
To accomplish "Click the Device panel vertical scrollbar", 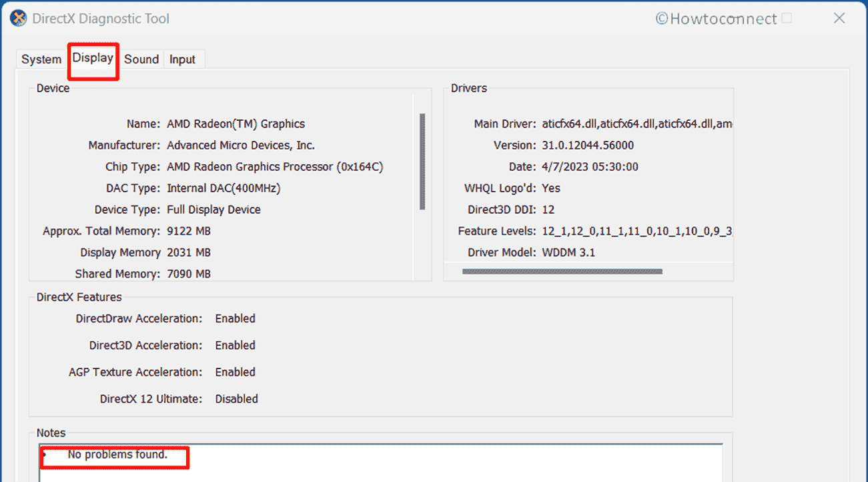I will [x=422, y=162].
